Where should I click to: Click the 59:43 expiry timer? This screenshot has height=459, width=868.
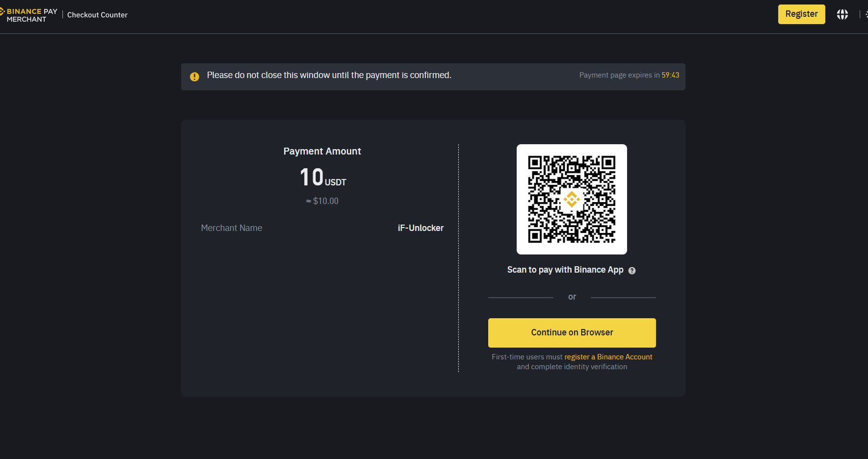tap(670, 75)
